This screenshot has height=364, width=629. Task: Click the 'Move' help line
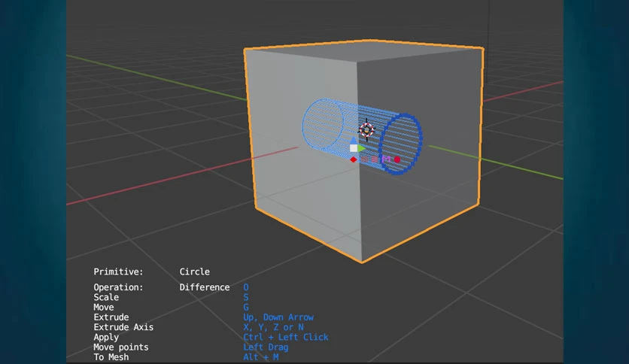104,308
